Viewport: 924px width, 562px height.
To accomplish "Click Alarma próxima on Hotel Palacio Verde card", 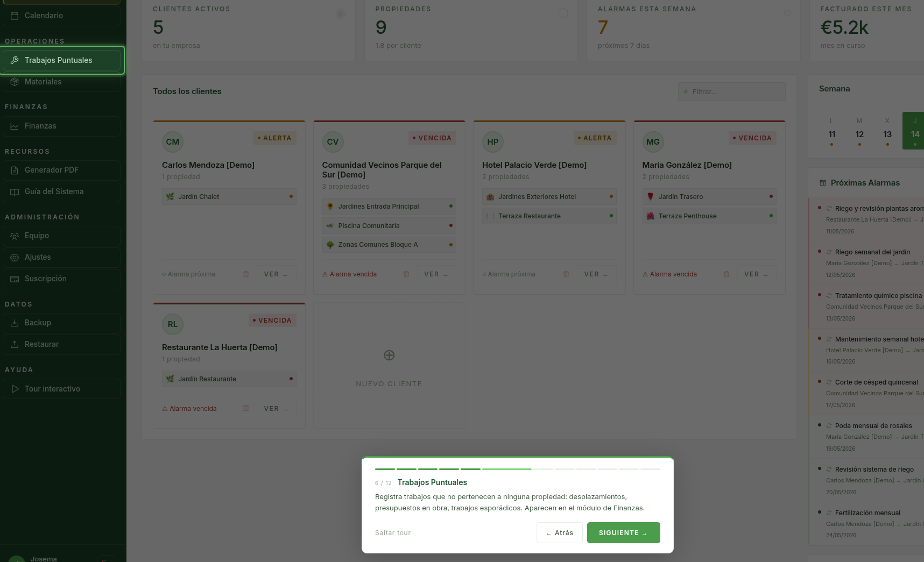I will [509, 274].
